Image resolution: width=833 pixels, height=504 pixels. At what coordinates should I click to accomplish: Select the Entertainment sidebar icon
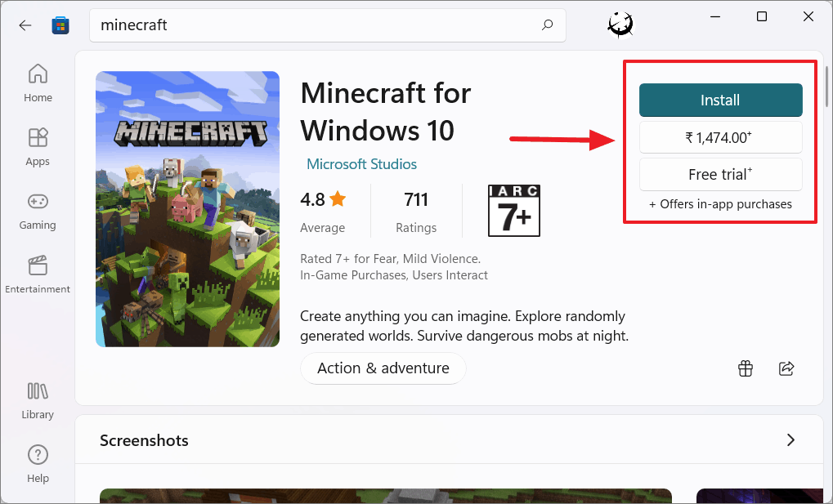coord(37,266)
